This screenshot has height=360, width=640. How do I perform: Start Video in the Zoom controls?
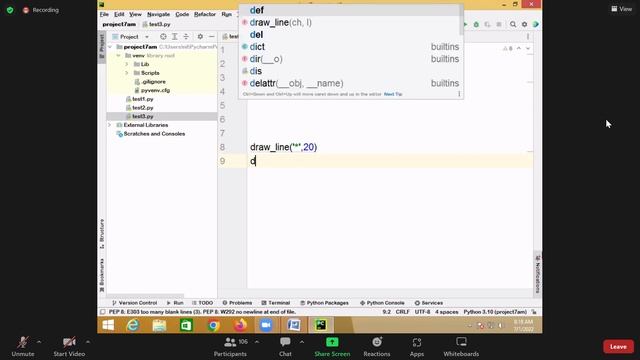tap(69, 347)
